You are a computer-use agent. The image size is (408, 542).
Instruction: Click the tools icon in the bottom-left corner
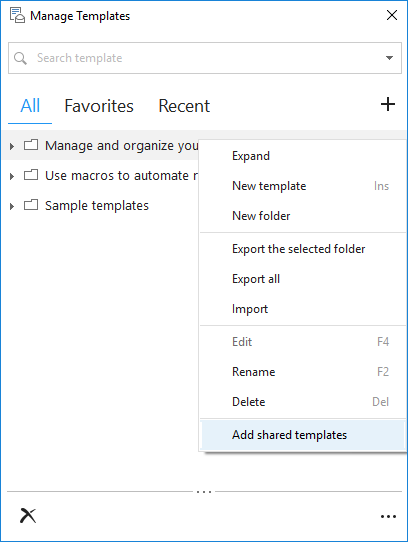(28, 516)
